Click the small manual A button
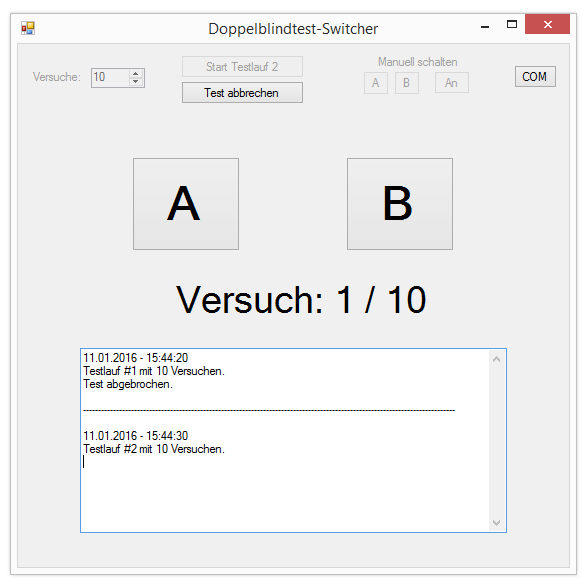This screenshot has width=588, height=584. point(376,83)
